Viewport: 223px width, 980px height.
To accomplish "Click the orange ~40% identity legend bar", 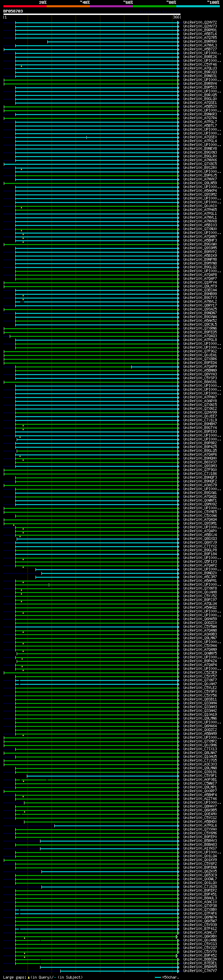I will tap(68, 6).
